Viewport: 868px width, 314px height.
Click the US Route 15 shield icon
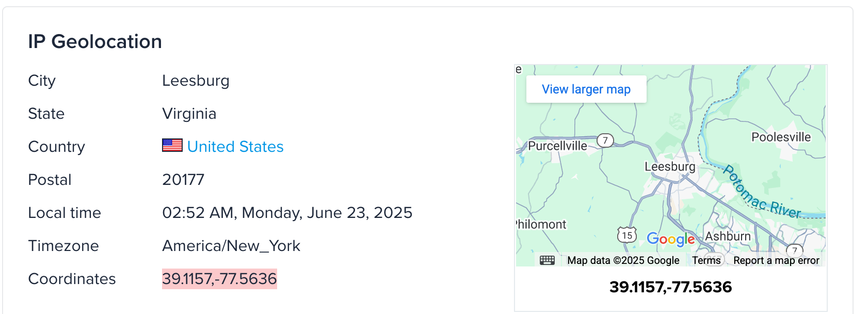point(627,235)
